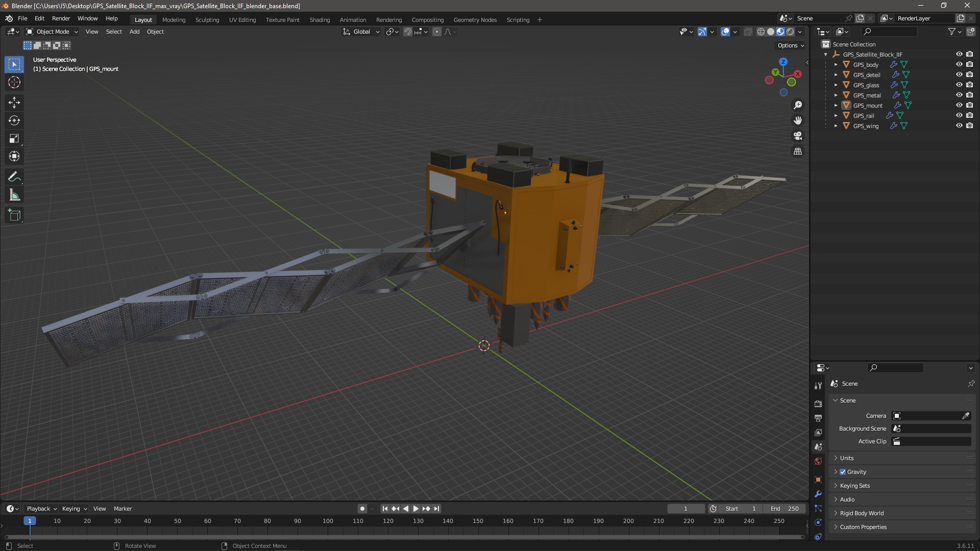Hide GPS_wing in viewport
980x551 pixels.
tap(959, 126)
